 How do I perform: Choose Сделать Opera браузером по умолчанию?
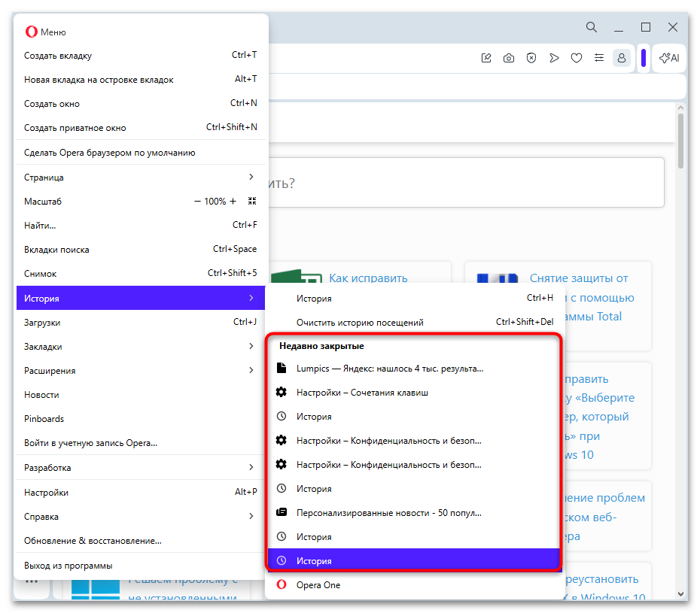(141, 153)
